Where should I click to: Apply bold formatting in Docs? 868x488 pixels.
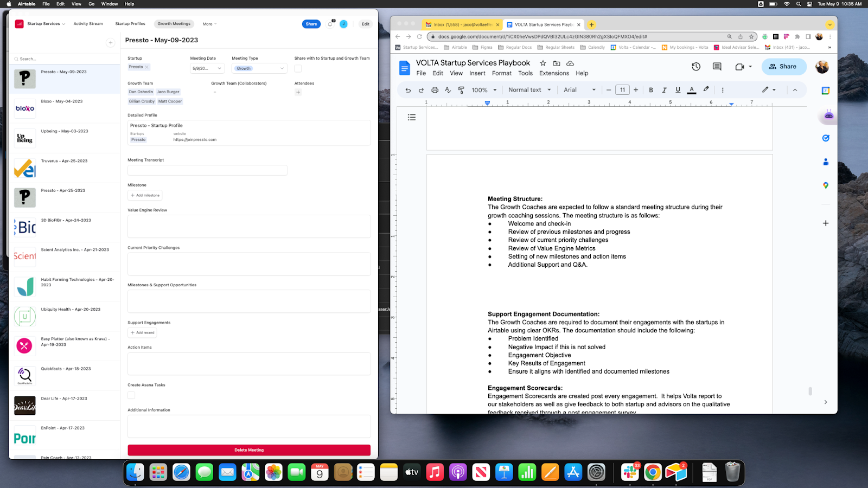click(x=651, y=90)
